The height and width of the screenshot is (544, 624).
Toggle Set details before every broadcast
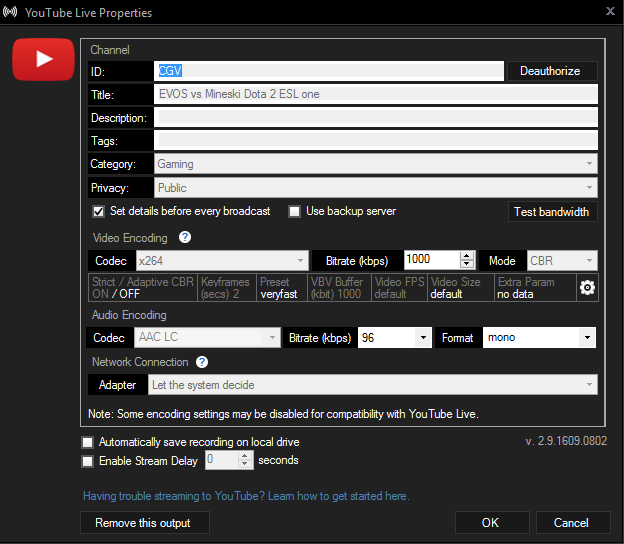click(98, 211)
